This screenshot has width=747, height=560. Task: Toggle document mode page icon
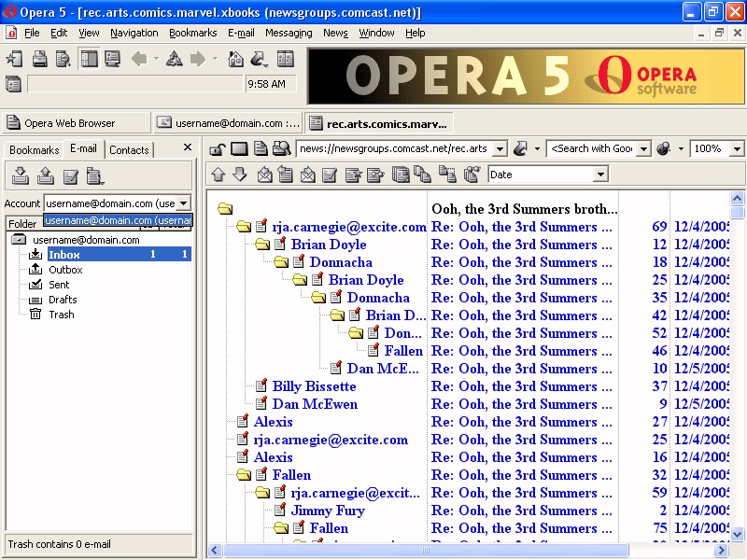pos(261,149)
